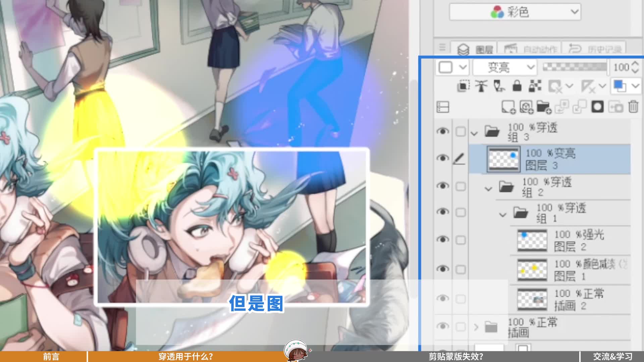Merge with lower layer

(579, 107)
